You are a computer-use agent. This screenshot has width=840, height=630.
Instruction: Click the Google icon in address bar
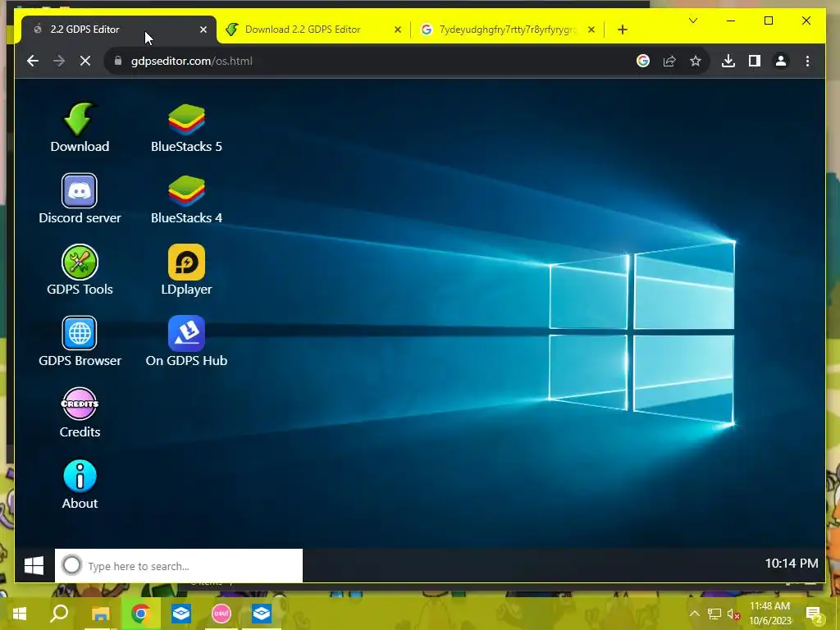point(643,61)
